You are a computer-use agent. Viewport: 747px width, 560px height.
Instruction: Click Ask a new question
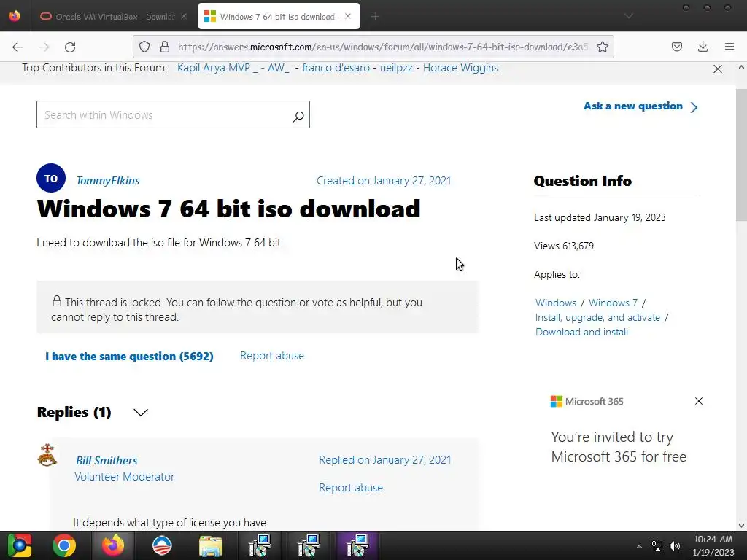tap(640, 106)
